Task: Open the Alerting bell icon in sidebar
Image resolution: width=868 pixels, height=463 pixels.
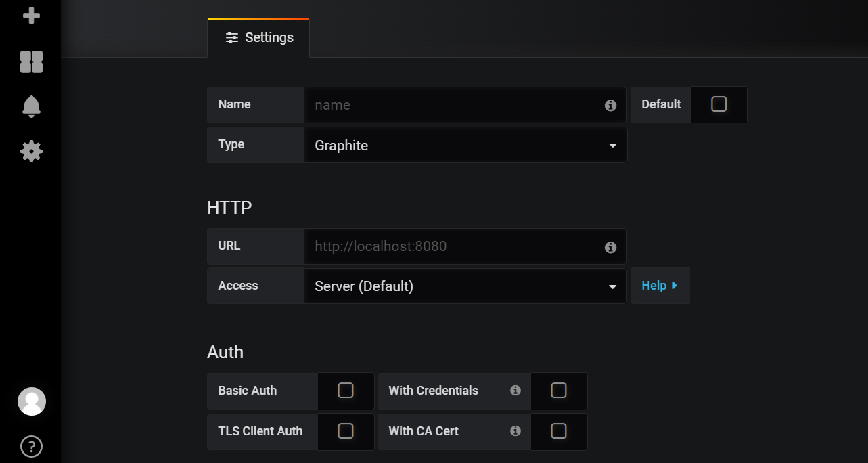Action: [31, 106]
